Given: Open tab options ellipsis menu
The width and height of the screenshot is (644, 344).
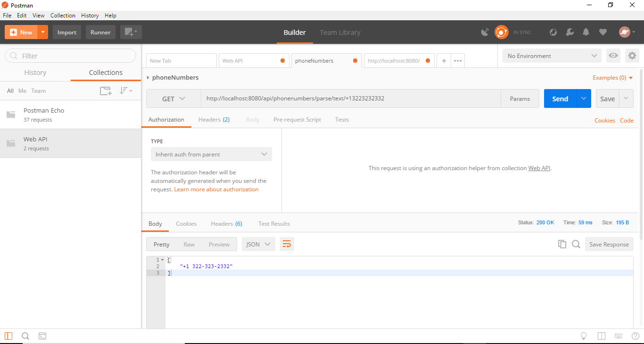Looking at the screenshot, I should 458,61.
